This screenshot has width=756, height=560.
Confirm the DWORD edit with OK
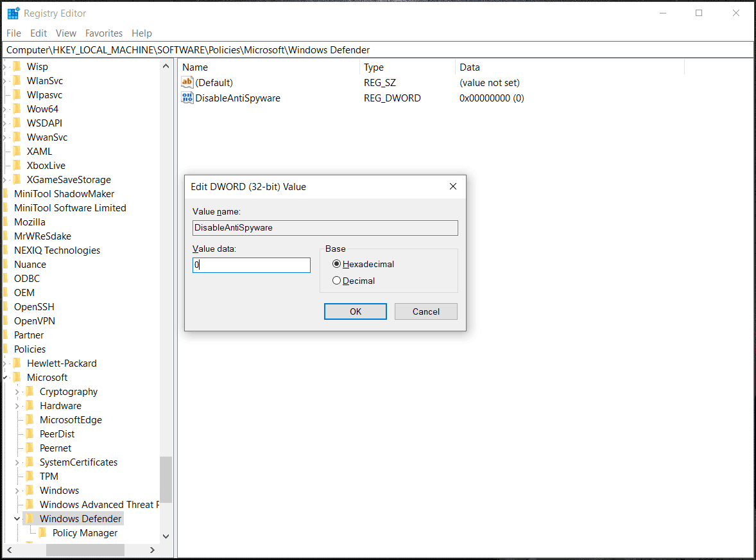pyautogui.click(x=356, y=311)
